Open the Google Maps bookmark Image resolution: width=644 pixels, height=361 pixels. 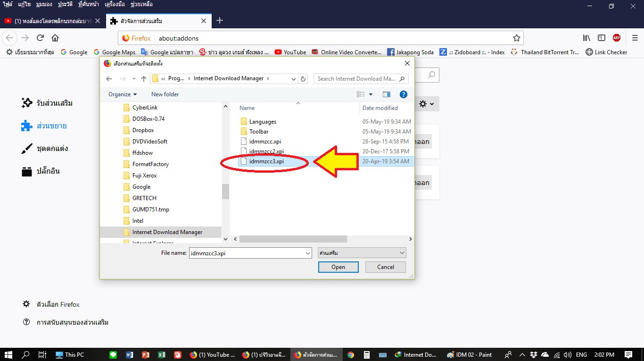[x=115, y=52]
